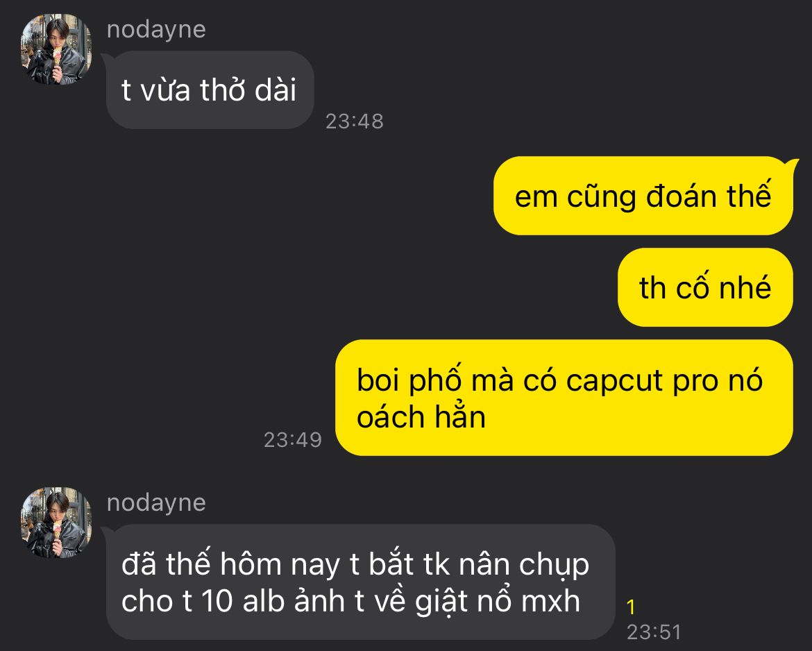Open nodayne's top profile avatar
Screen dimensions: 812x651
coord(56,50)
